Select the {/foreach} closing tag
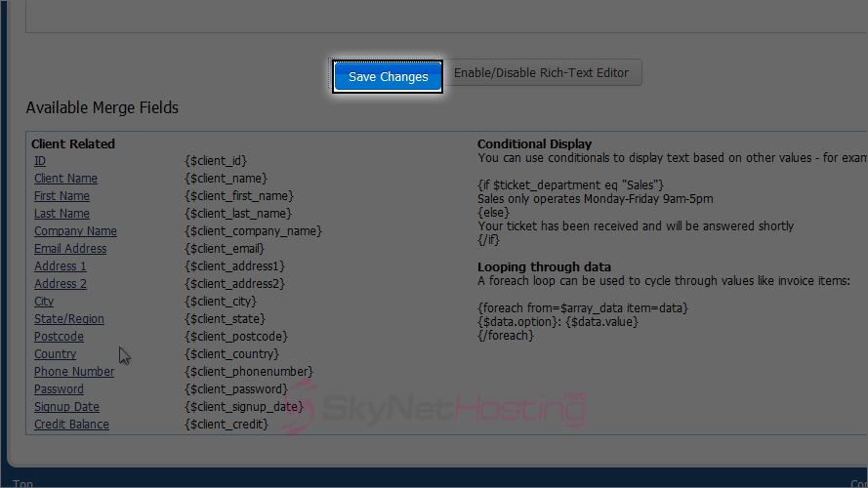 [x=506, y=336]
